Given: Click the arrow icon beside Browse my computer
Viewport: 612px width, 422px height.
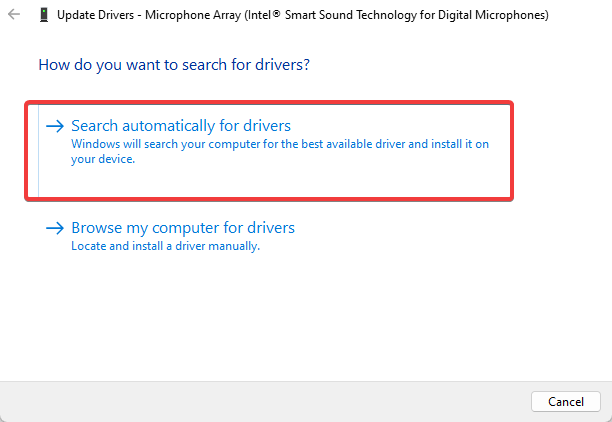Looking at the screenshot, I should [x=55, y=228].
